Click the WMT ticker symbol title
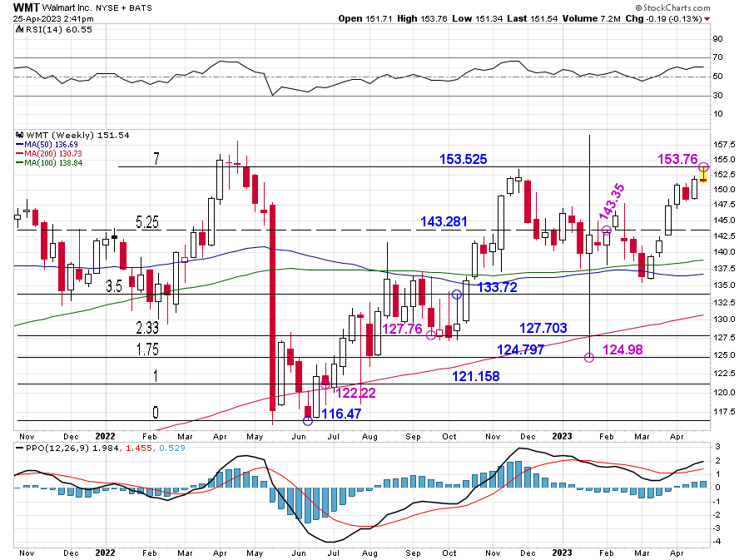Viewport: 749px width, 560px height. pos(27,7)
